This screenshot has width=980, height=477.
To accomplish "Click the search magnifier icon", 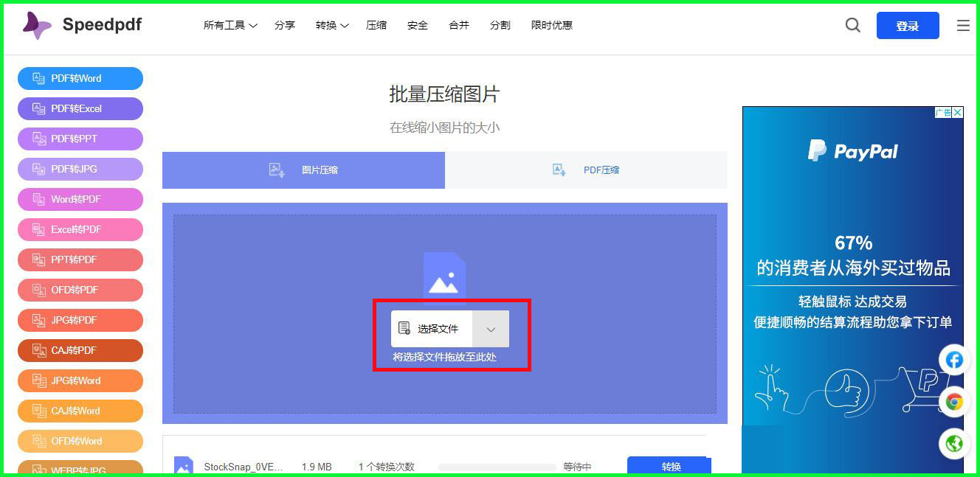I will [x=852, y=24].
